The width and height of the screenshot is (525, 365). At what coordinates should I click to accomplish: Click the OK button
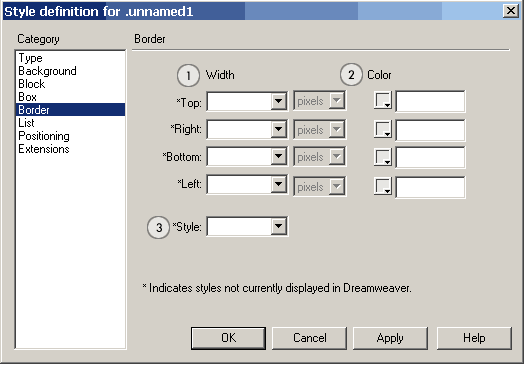coord(228,338)
